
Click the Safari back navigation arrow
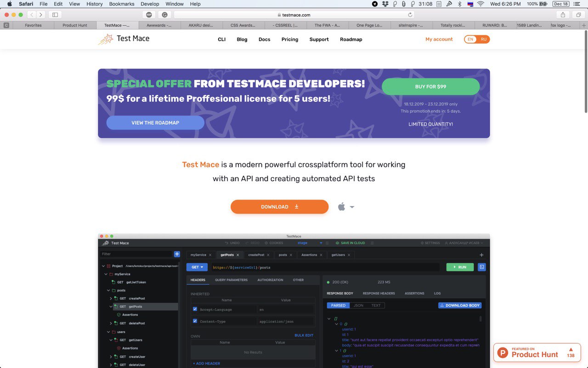[31, 15]
